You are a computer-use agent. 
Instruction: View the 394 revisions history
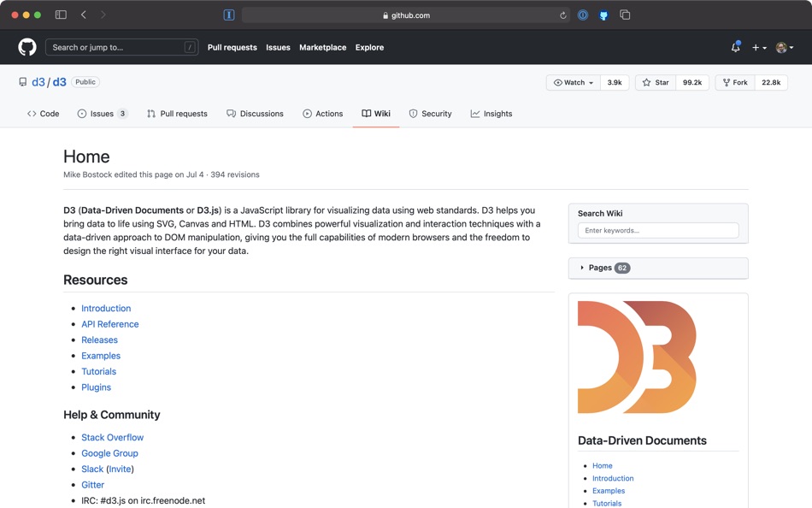[x=234, y=174]
